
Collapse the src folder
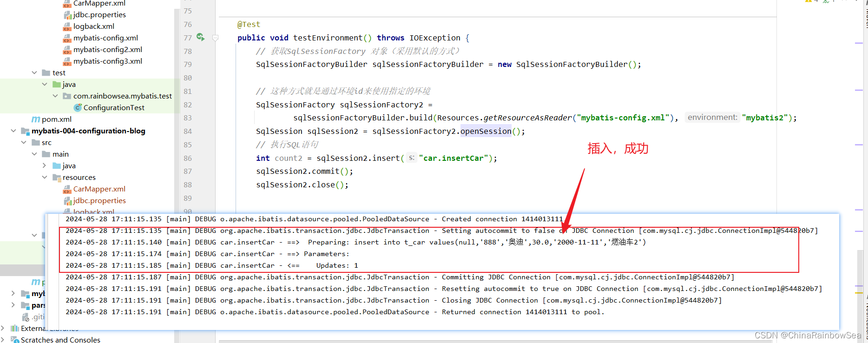click(x=24, y=143)
